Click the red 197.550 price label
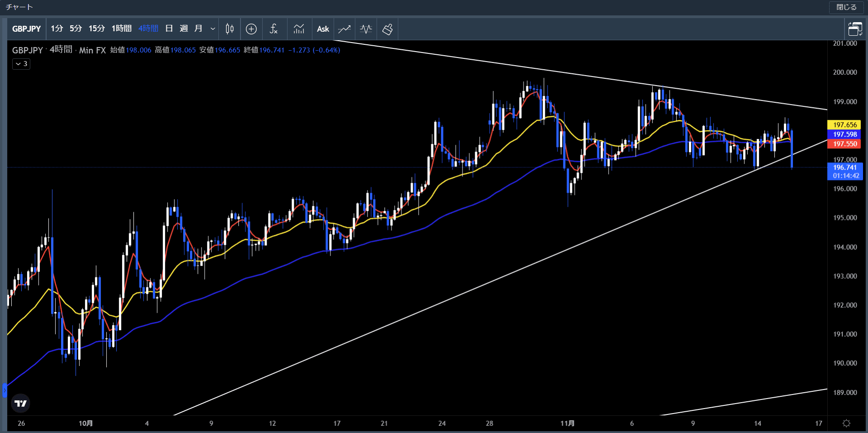Image resolution: width=868 pixels, height=433 pixels. 844,144
